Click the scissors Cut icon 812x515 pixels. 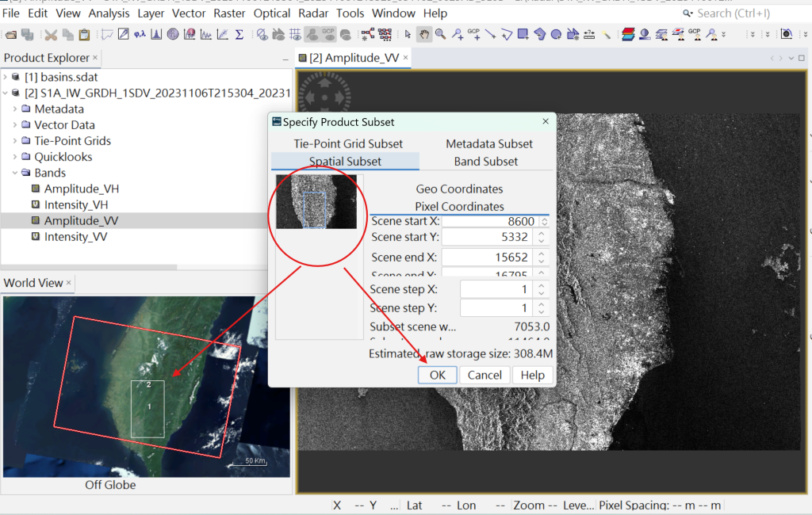[51, 35]
